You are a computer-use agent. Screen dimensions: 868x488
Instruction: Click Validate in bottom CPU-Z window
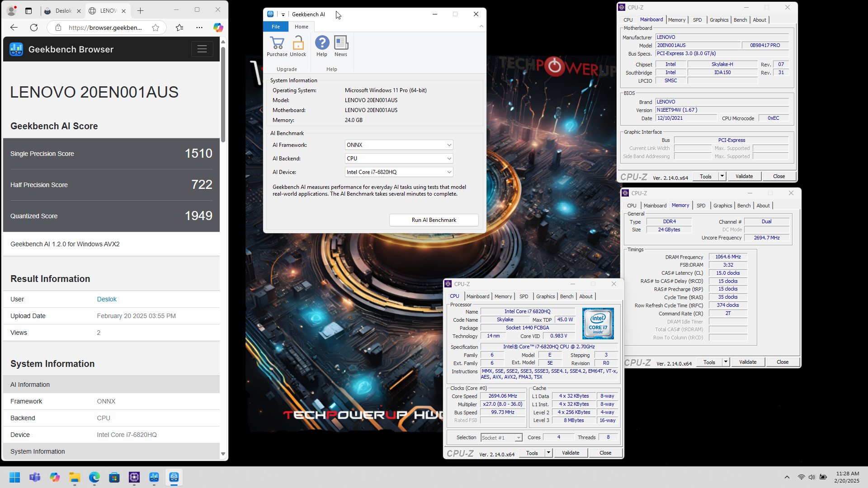[x=571, y=453]
